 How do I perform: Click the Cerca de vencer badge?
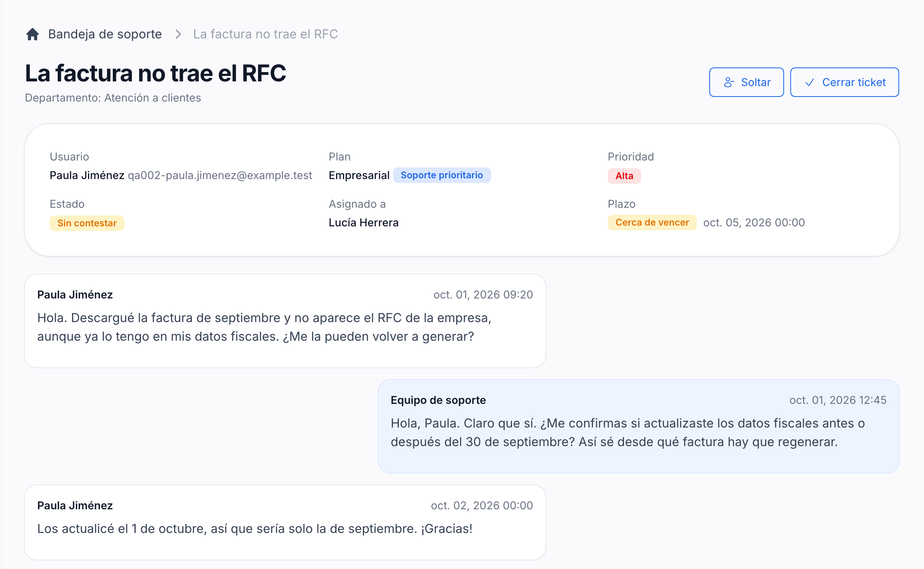652,222
